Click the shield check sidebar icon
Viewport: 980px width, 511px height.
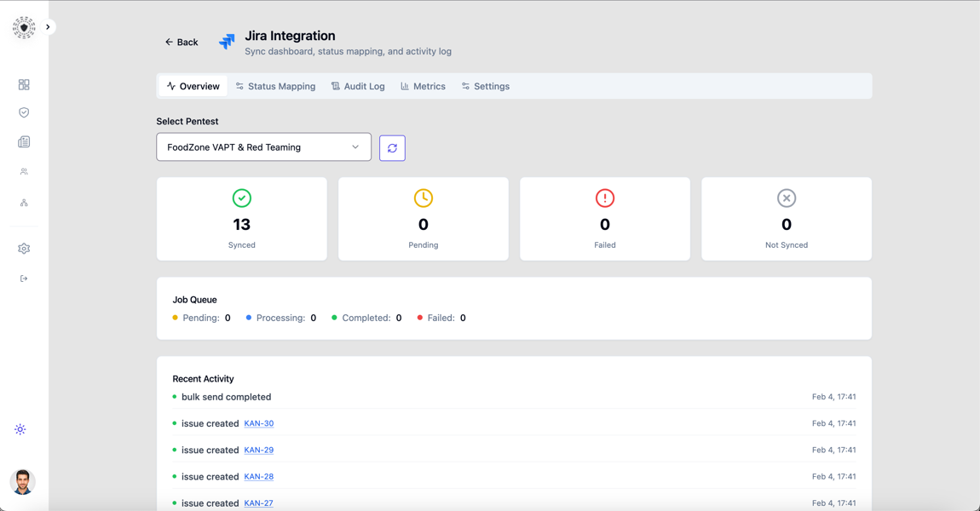(x=24, y=112)
